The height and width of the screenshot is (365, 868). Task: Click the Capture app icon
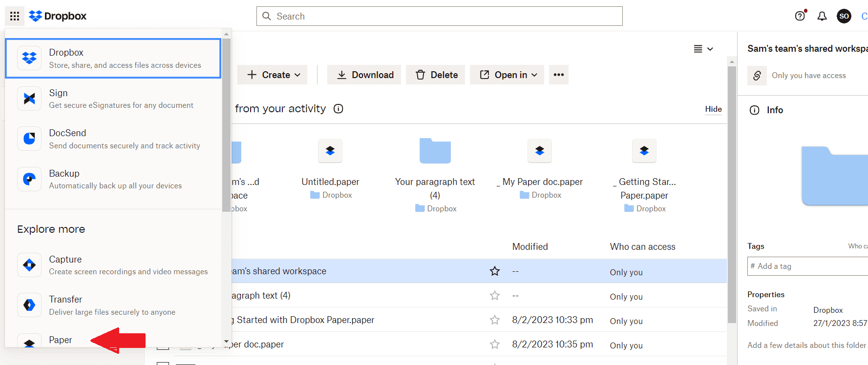[29, 265]
